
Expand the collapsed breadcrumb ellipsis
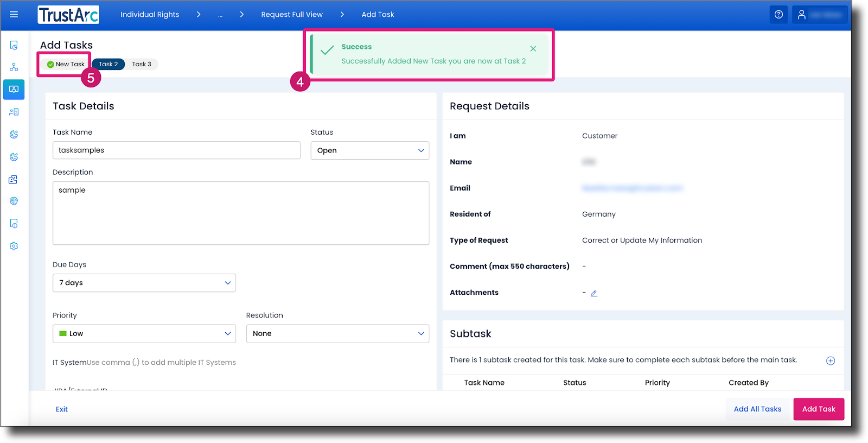click(220, 15)
